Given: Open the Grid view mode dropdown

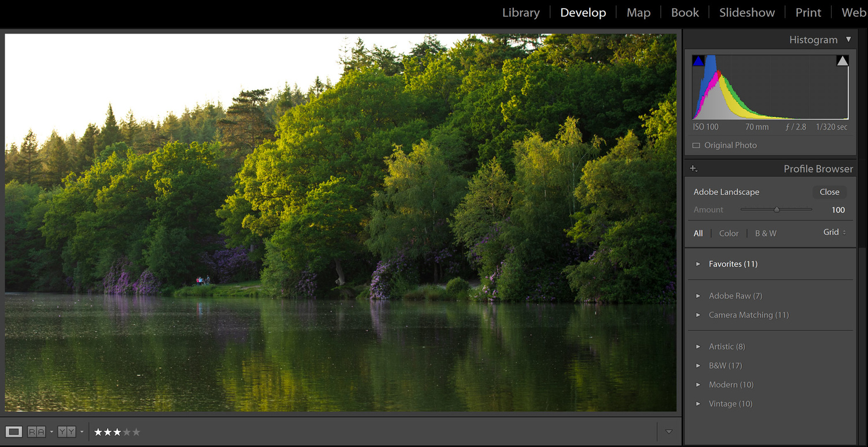Looking at the screenshot, I should coord(834,232).
